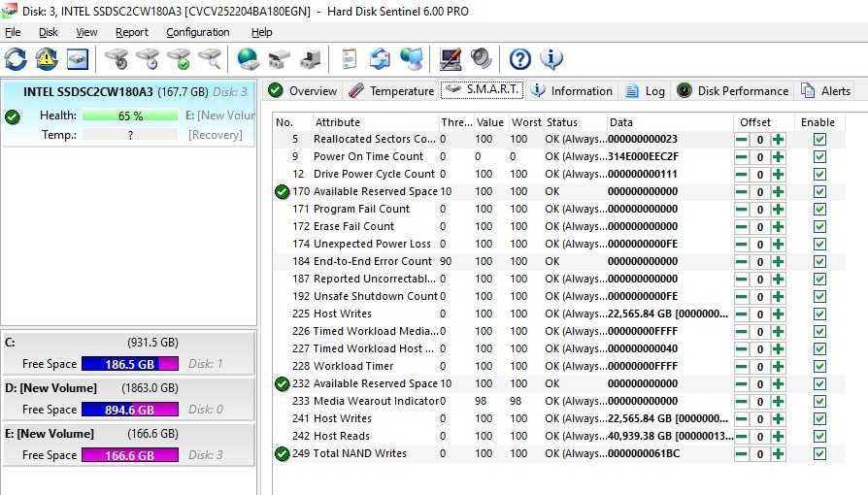The width and height of the screenshot is (868, 495).
Task: Click the monitor with pen toolbar icon
Action: pyautogui.click(x=451, y=58)
